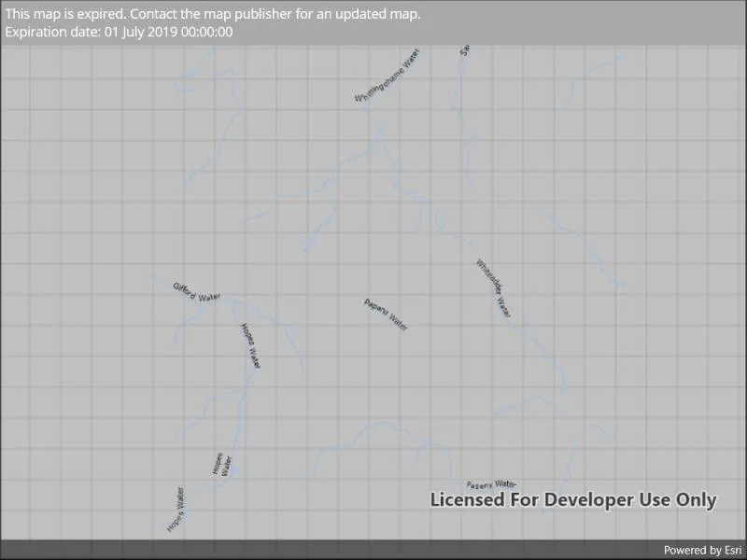This screenshot has height=560, width=747.
Task: Click the truncated Sa label at map top
Action: pyautogui.click(x=465, y=50)
